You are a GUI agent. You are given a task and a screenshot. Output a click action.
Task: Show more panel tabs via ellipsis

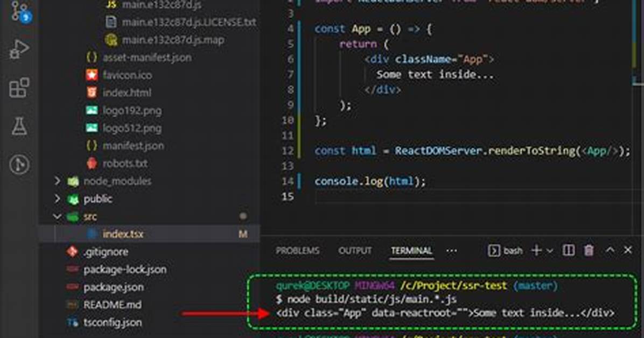(x=451, y=250)
